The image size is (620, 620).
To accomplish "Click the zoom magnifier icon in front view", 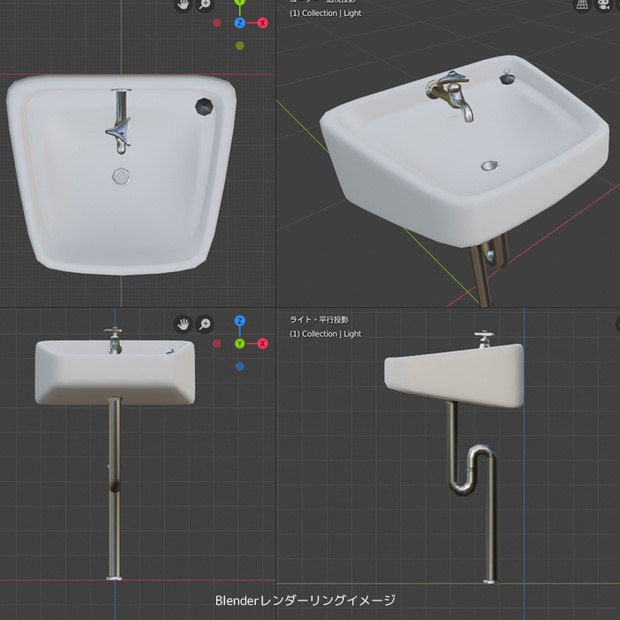I will 205,324.
